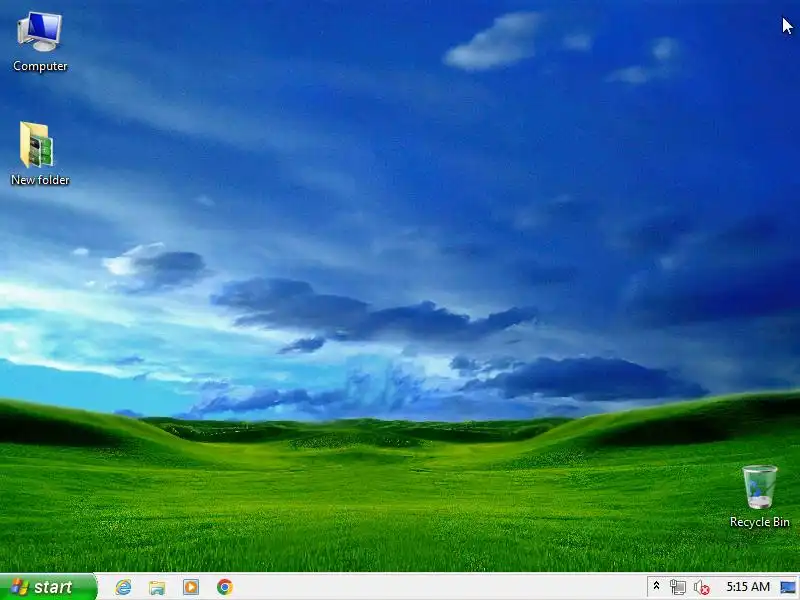800x600 pixels.
Task: Open network status tray icon
Action: (x=678, y=587)
